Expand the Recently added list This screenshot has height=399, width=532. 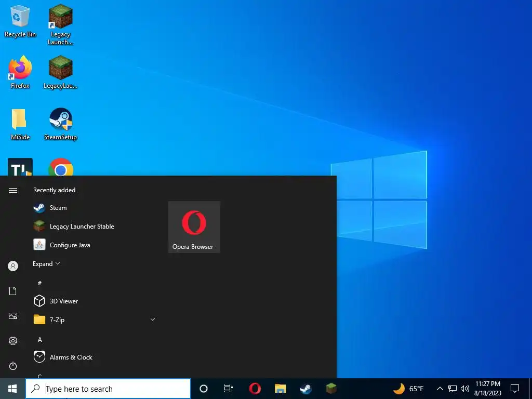46,263
